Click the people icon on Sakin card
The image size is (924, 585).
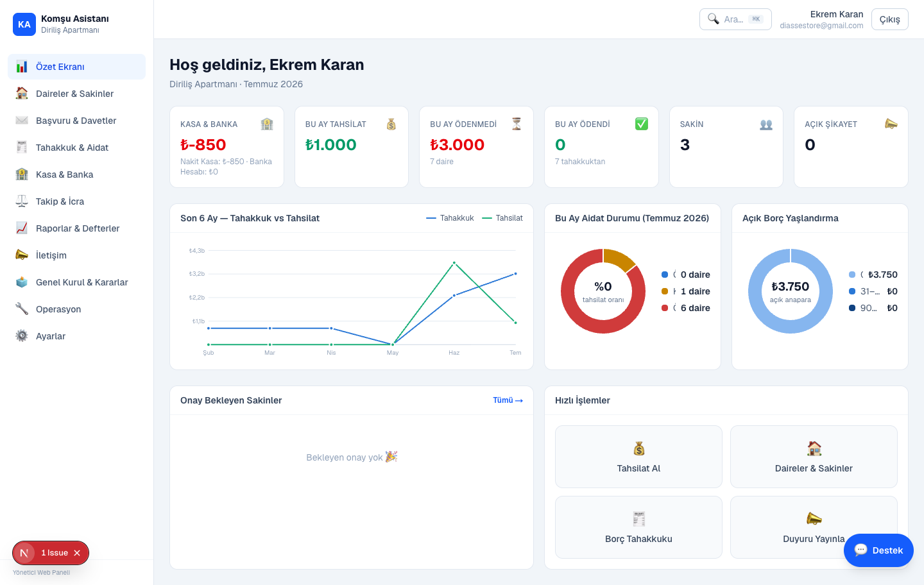tap(766, 124)
